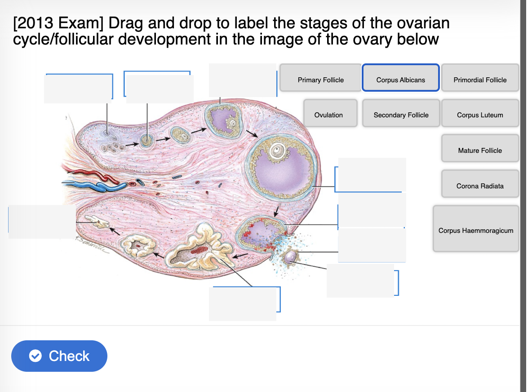Viewport: 532px width, 392px height.
Task: Select the blank box near the released oocyte
Action: click(x=372, y=245)
